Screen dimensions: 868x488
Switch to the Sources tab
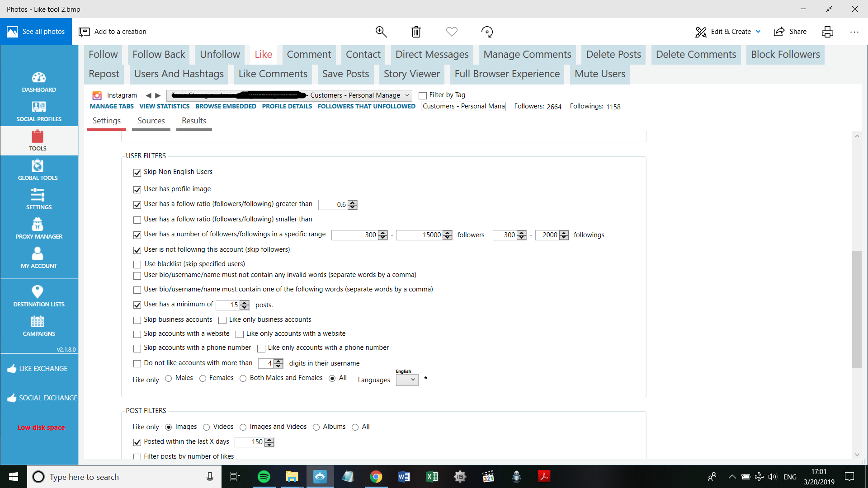(x=151, y=121)
